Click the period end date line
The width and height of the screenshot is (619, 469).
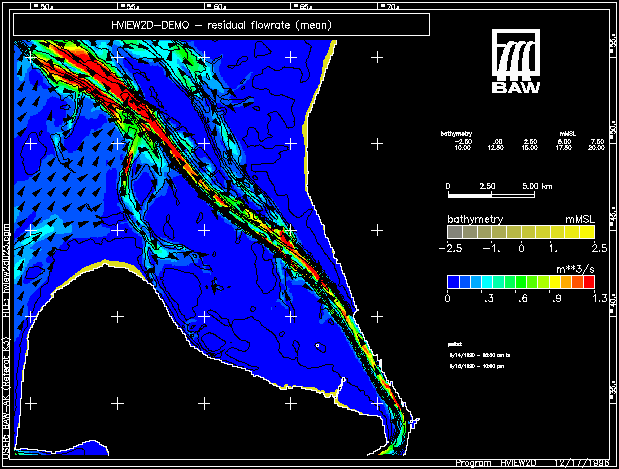pyautogui.click(x=476, y=366)
